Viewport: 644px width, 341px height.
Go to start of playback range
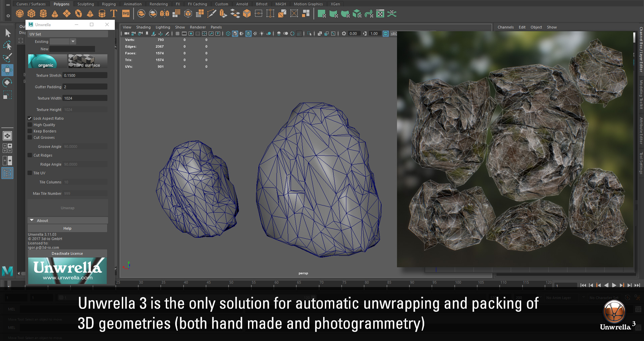(x=583, y=285)
